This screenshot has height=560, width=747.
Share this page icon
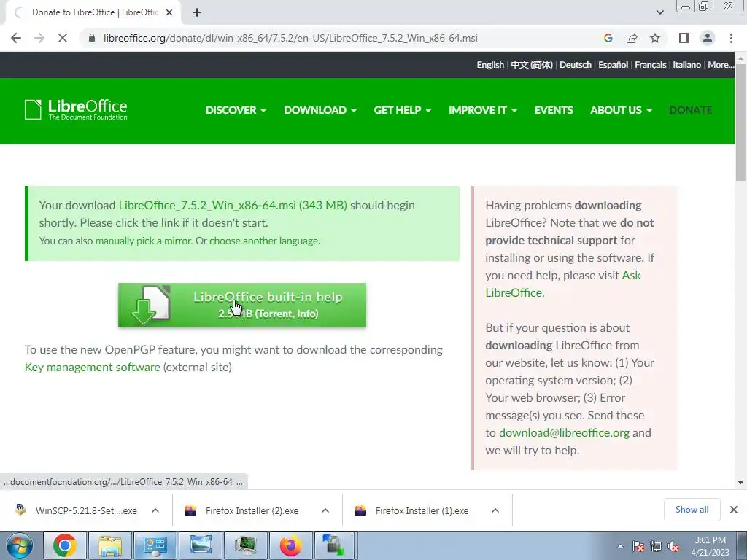(632, 38)
